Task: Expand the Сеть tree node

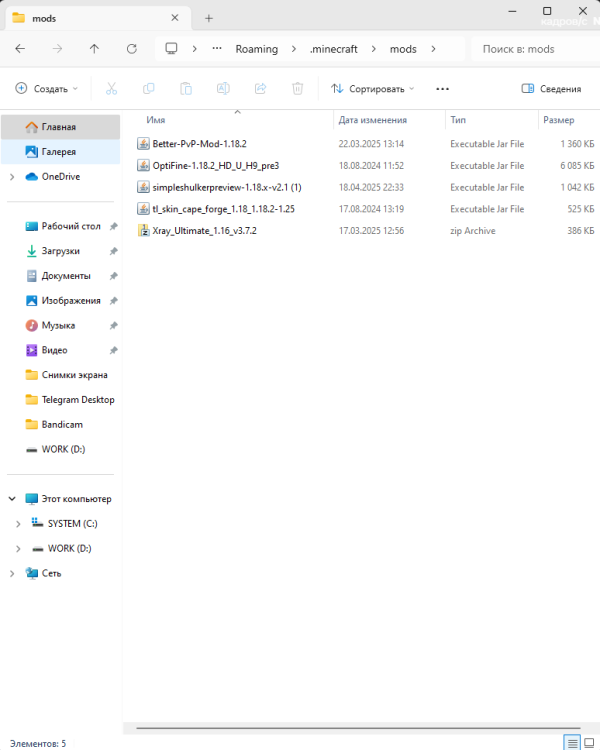Action: (12, 574)
